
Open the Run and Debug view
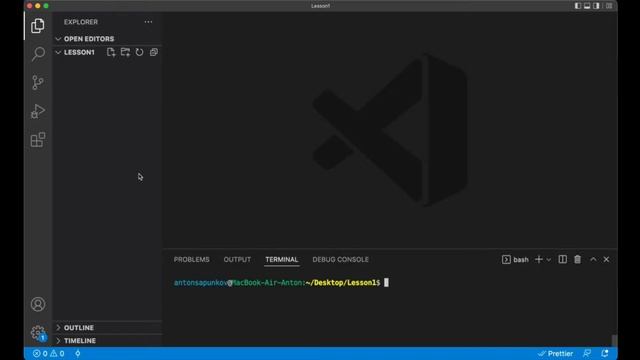point(38,111)
